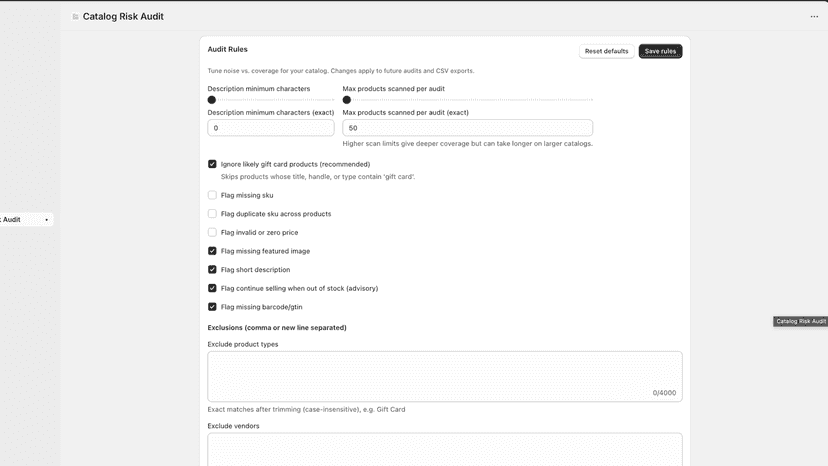Uncheck Flag missing barcode/gtin

212,307
